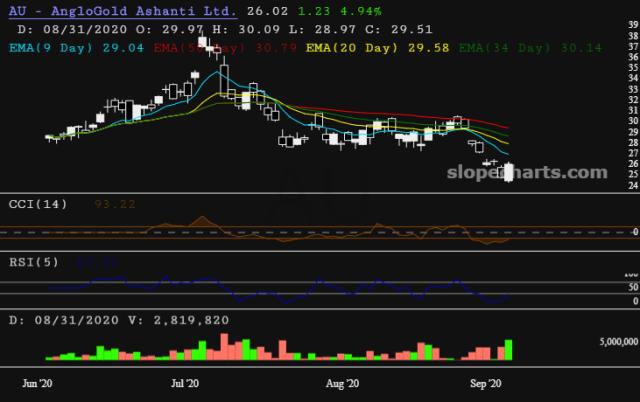Click the highest candlestick near price 38
This screenshot has width=640, height=402.
point(202,42)
